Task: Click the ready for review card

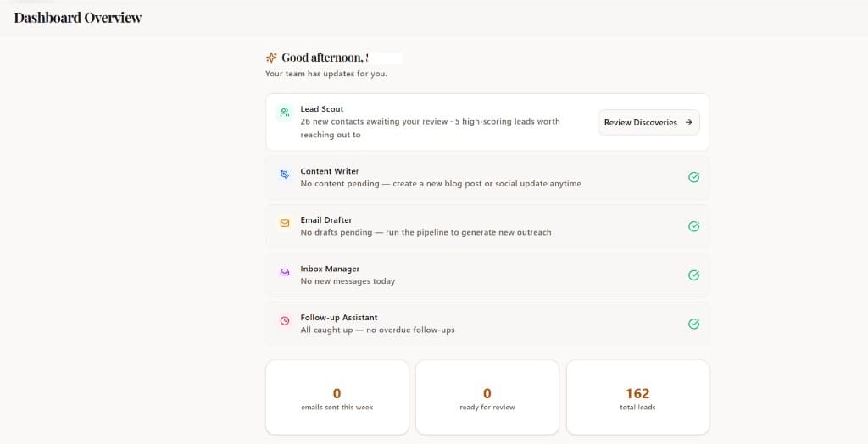Action: click(487, 397)
